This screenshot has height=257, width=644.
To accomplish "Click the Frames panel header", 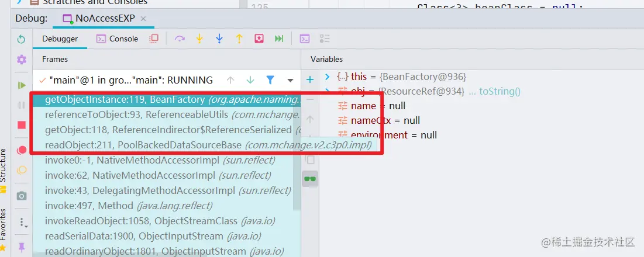I will (54, 59).
